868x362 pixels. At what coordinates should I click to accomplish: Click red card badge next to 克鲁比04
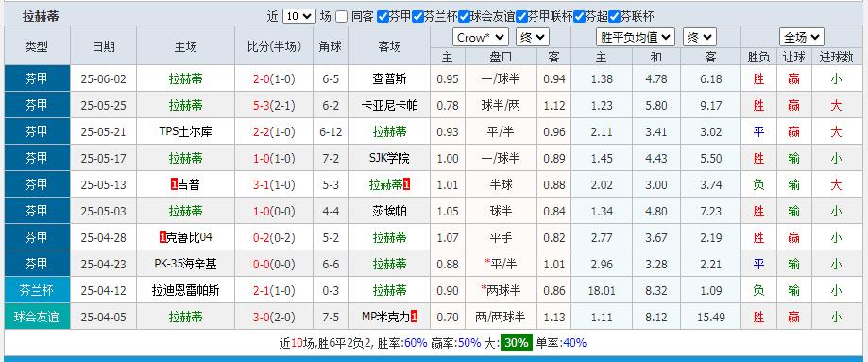[x=162, y=238]
